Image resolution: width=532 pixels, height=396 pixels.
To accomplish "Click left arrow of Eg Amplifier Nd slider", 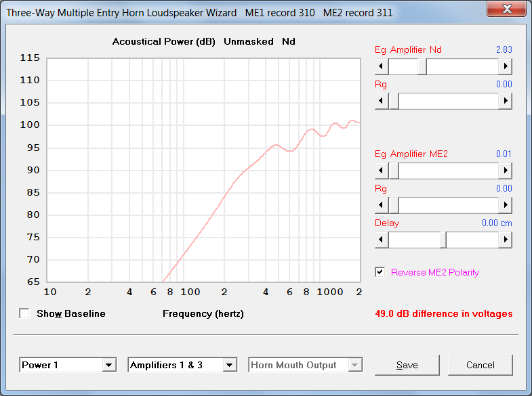I will [382, 66].
